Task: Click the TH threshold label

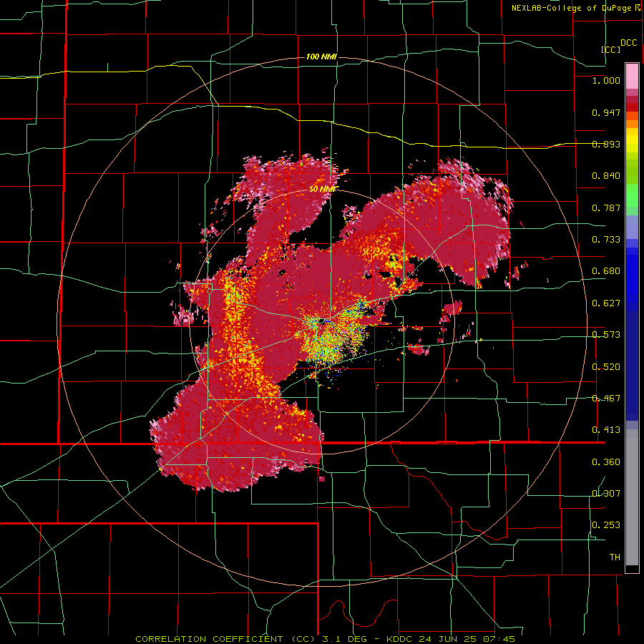Action: (615, 557)
